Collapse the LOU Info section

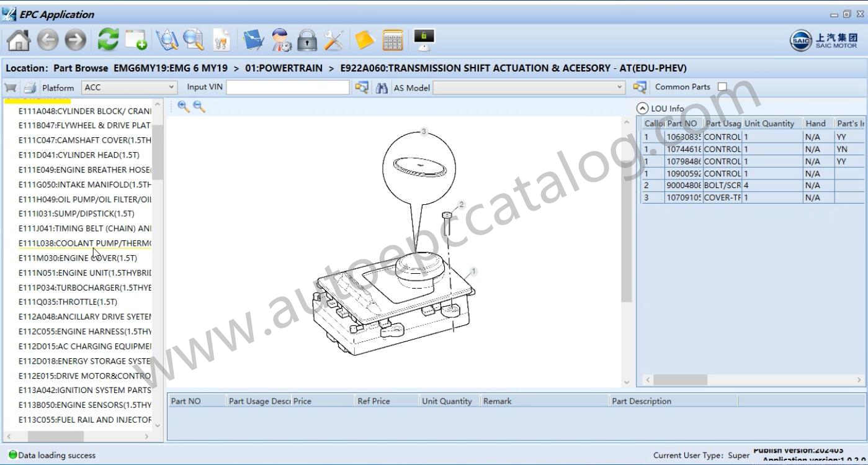click(x=643, y=108)
